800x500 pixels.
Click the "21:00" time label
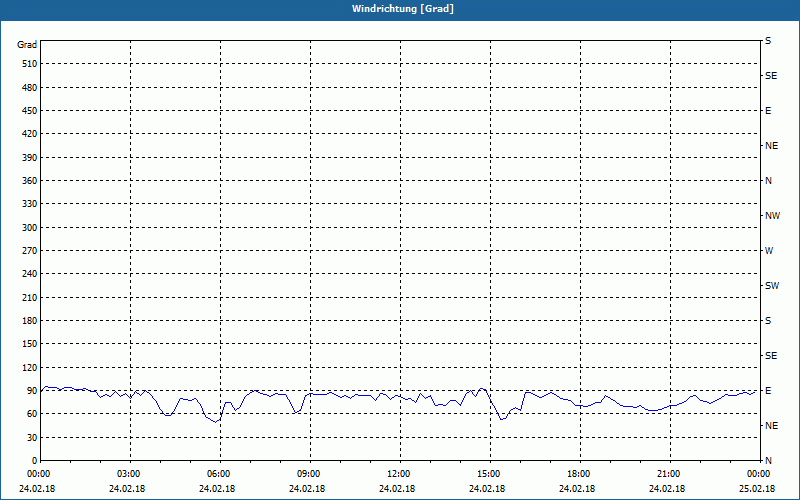(x=667, y=474)
